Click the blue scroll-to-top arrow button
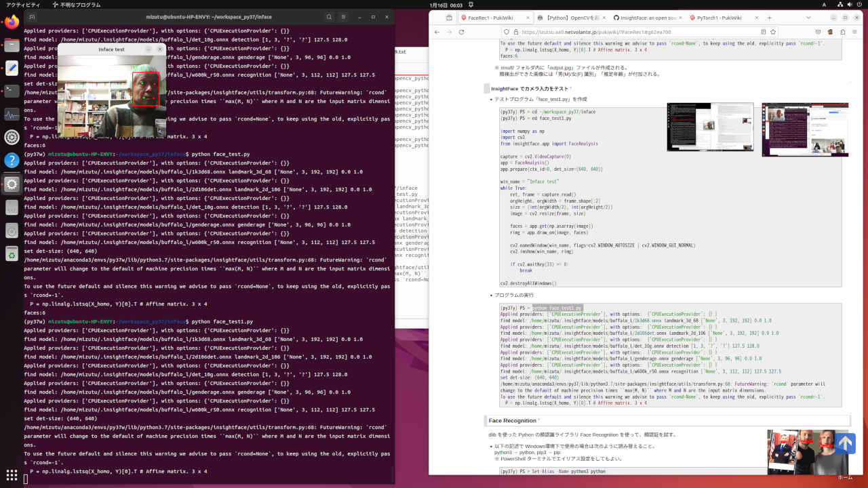Viewport: 868px width, 488px height. 844,443
